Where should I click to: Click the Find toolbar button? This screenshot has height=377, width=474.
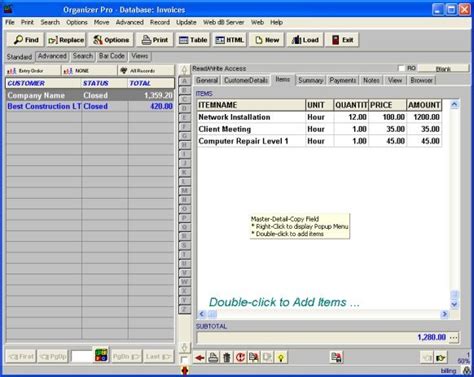[x=25, y=40]
